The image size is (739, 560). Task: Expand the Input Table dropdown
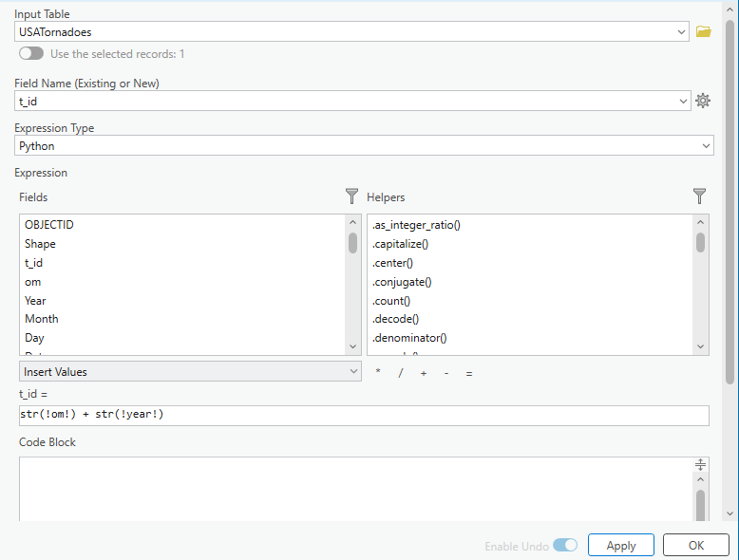coord(682,32)
